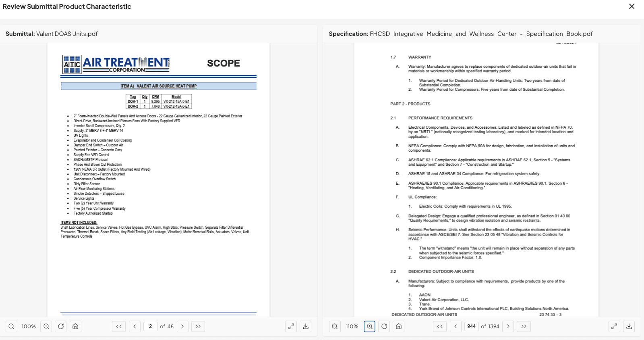Click 'Valent Air Corporation, LLC.' manufacturer entry

[444, 300]
